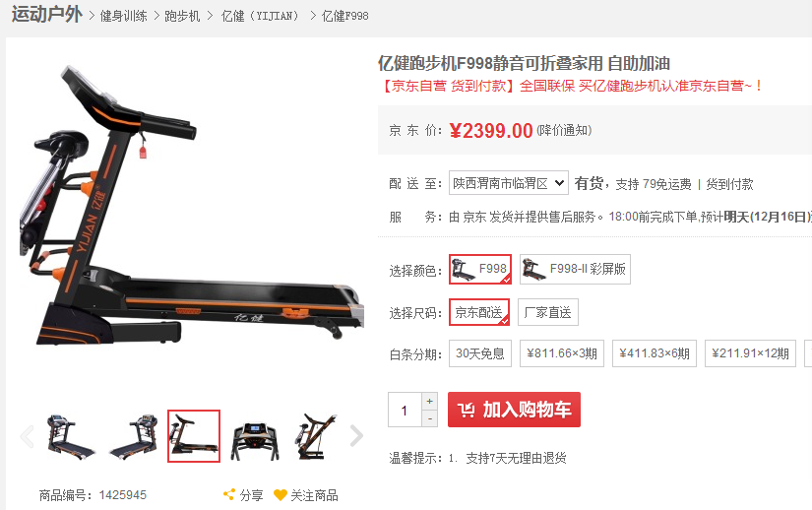Click the share icon next to 分享
The image size is (812, 510).
click(229, 494)
